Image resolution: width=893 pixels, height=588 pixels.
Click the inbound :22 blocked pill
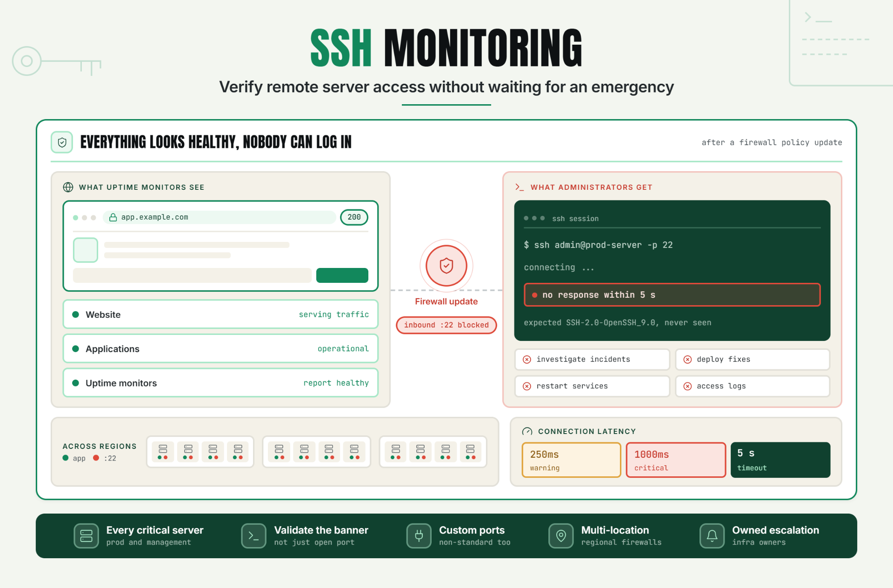(446, 325)
